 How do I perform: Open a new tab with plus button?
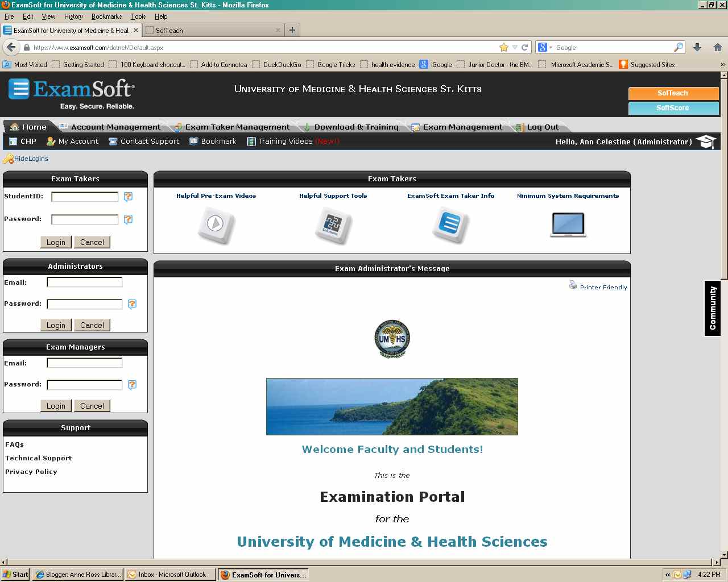click(292, 30)
